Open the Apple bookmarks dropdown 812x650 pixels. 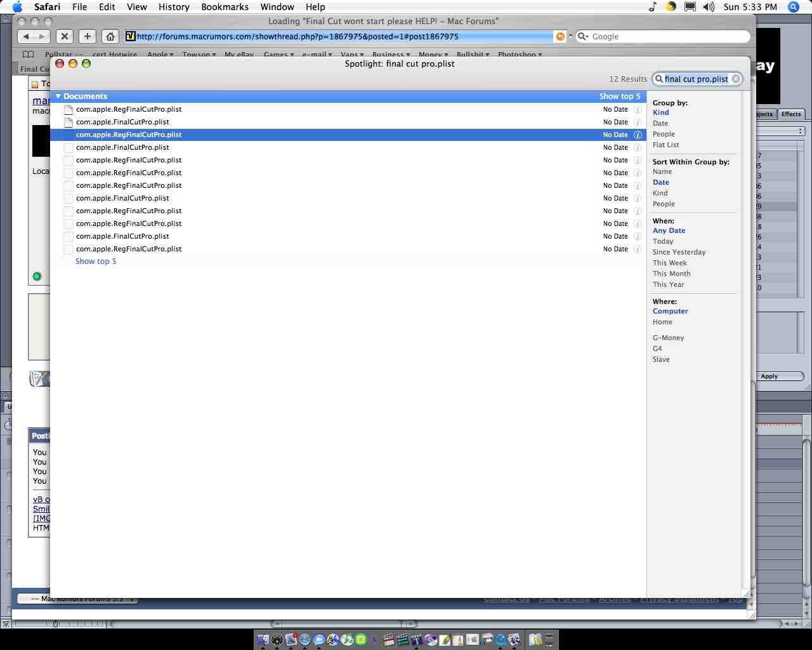tap(160, 55)
